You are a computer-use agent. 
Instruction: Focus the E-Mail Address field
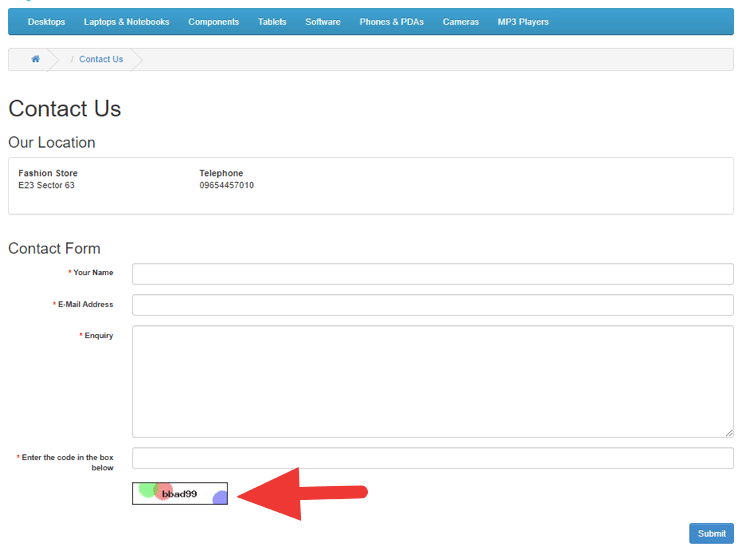point(433,305)
